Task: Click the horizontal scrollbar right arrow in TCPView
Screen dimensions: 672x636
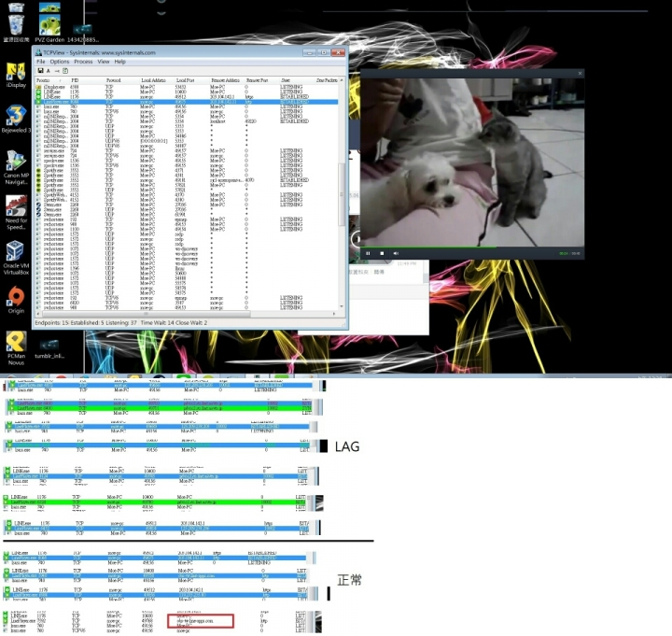Action: coord(334,314)
